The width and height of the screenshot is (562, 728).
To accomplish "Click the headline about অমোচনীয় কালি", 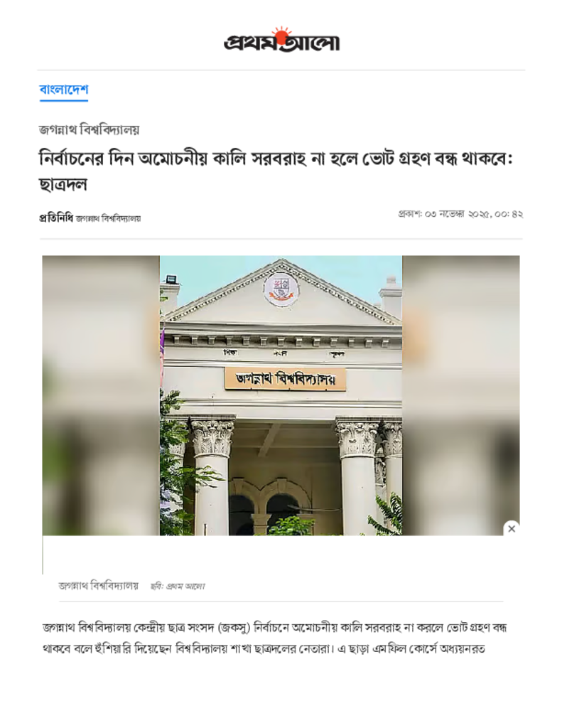I will tap(276, 171).
